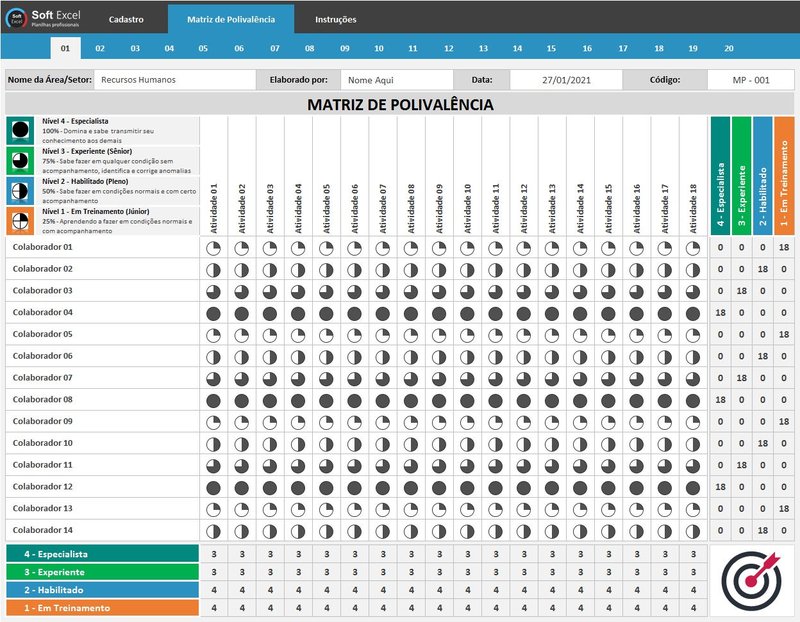Go to matrix sheet 10
This screenshot has height=622, width=800.
(x=379, y=48)
